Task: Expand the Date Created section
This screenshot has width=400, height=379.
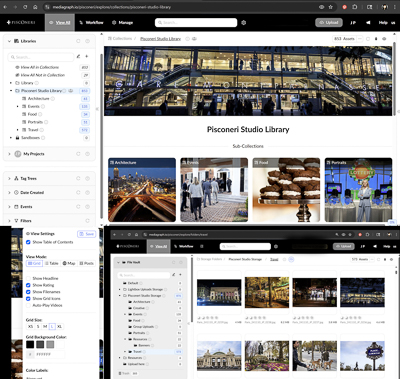Action: 9,193
